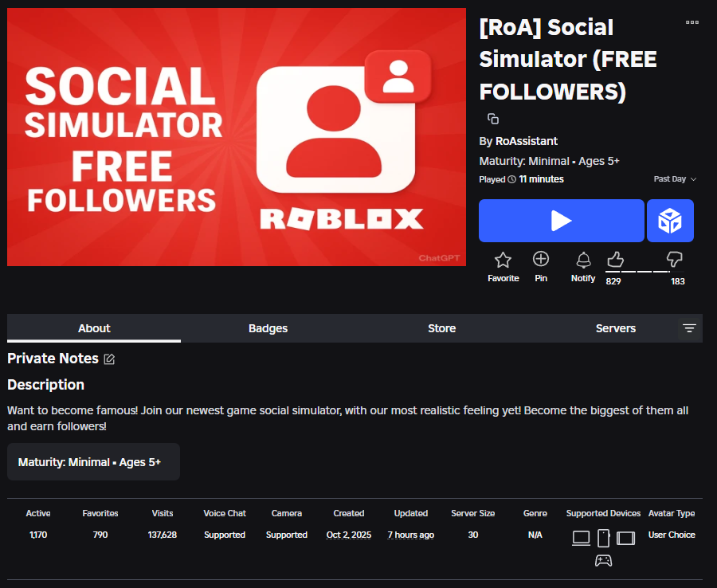
Task: Click the Maturity: Minimal Ages 5+ box
Action: [x=93, y=462]
